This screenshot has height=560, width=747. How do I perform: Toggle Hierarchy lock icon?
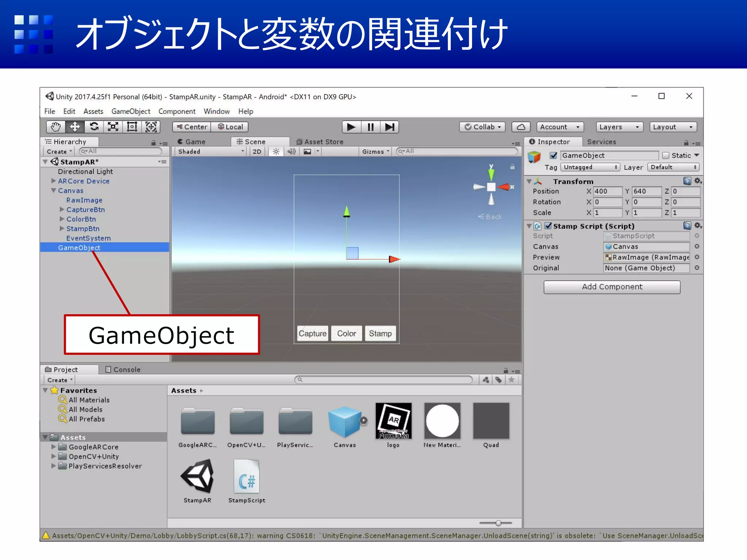(154, 143)
